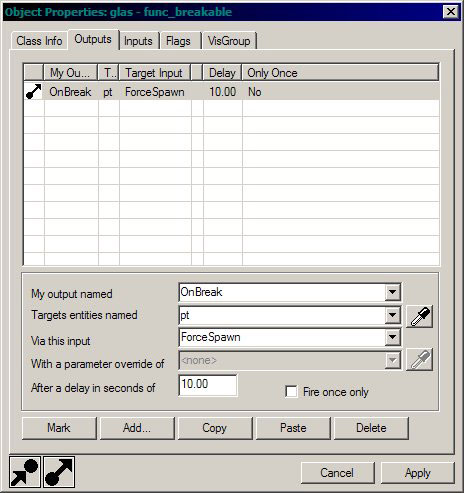Image resolution: width=464 pixels, height=493 pixels.
Task: Switch to the Class Info tab
Action: pos(39,41)
